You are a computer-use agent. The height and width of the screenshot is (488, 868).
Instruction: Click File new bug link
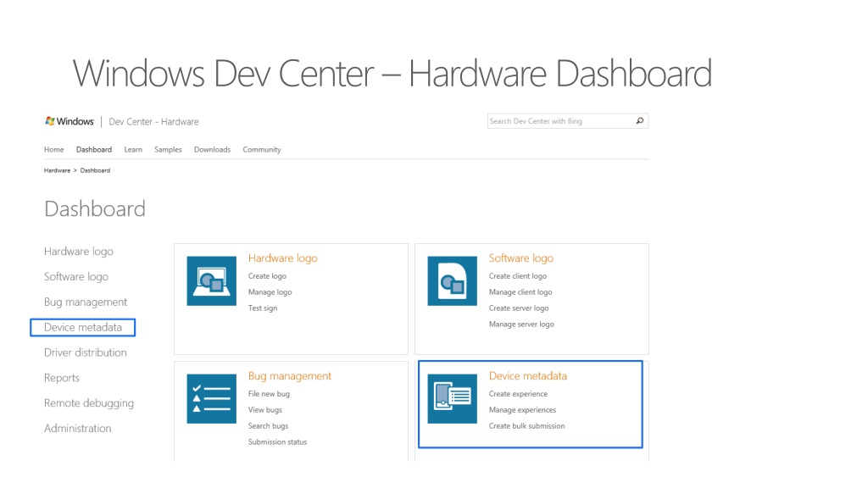coord(269,393)
